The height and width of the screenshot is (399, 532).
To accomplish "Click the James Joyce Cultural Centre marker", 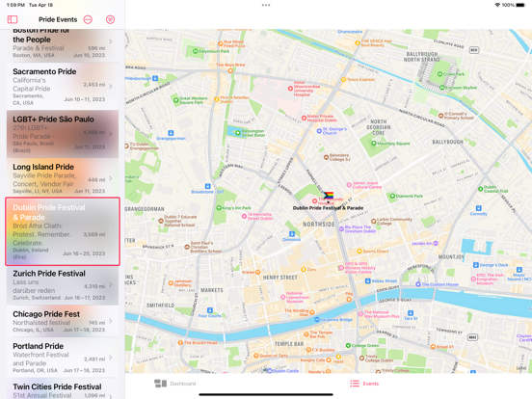I will (349, 185).
